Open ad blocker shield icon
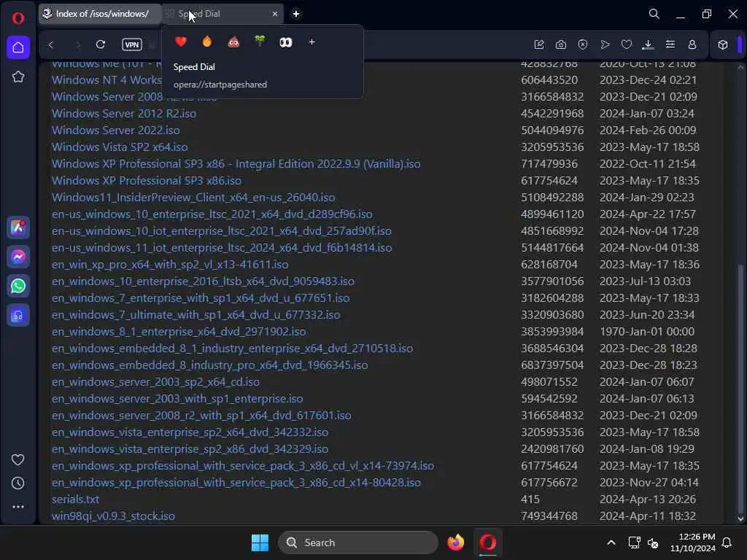Screen dimensions: 747x560 (x=583, y=44)
